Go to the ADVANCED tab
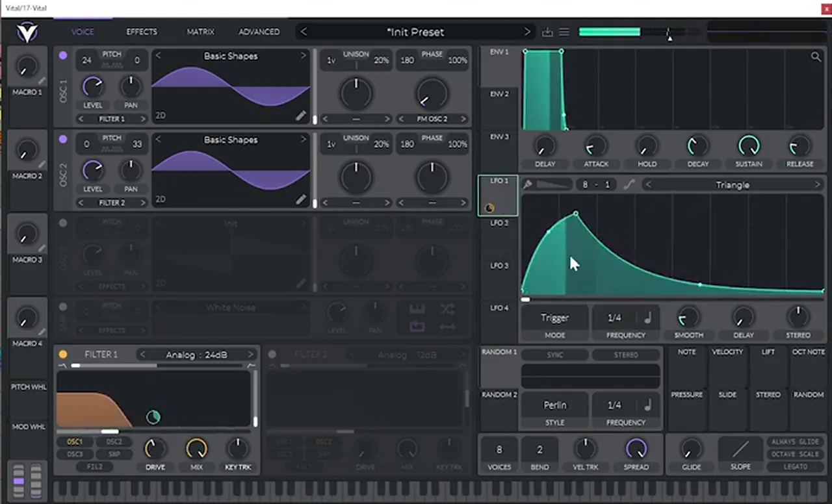Screen dimensions: 832x504 pos(259,32)
